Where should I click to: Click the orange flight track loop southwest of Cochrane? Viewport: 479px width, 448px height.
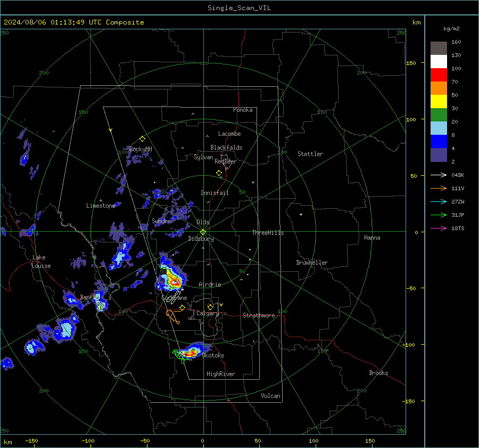coord(173,317)
